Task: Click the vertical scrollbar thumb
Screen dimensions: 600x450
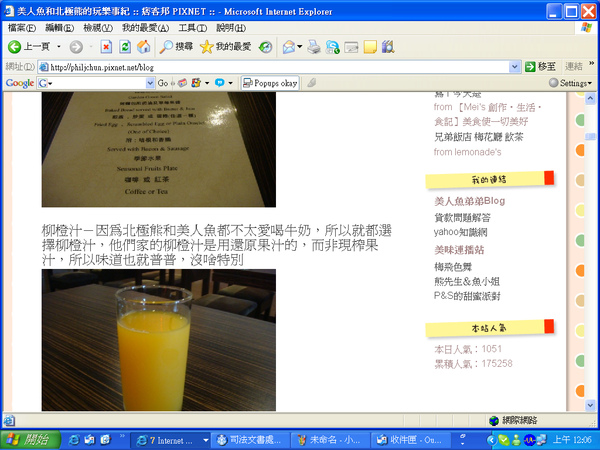Action: pyautogui.click(x=590, y=136)
